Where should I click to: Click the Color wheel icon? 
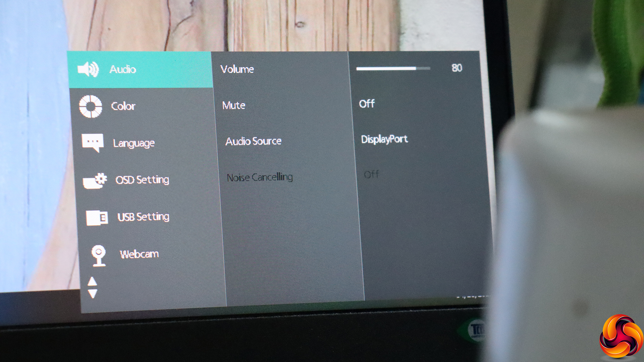pyautogui.click(x=91, y=106)
